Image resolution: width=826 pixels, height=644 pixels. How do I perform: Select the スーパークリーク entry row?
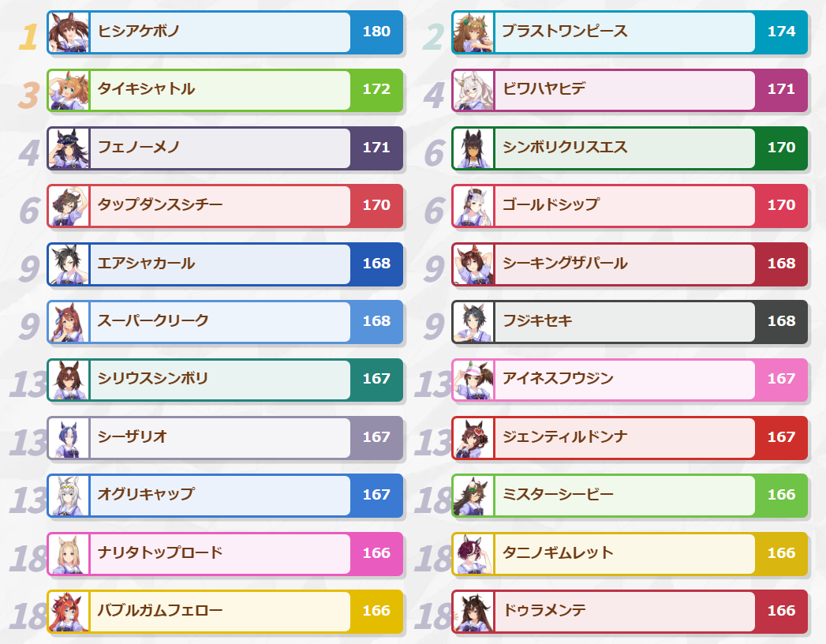point(225,322)
